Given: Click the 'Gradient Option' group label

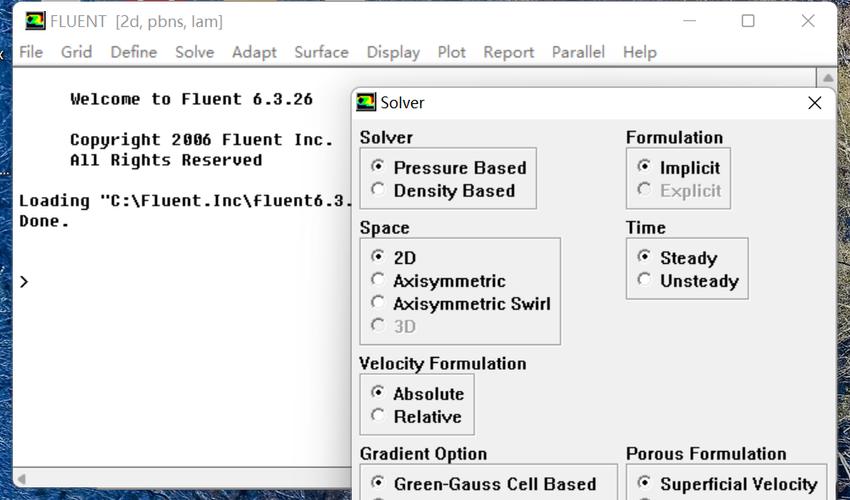Looking at the screenshot, I should (423, 453).
